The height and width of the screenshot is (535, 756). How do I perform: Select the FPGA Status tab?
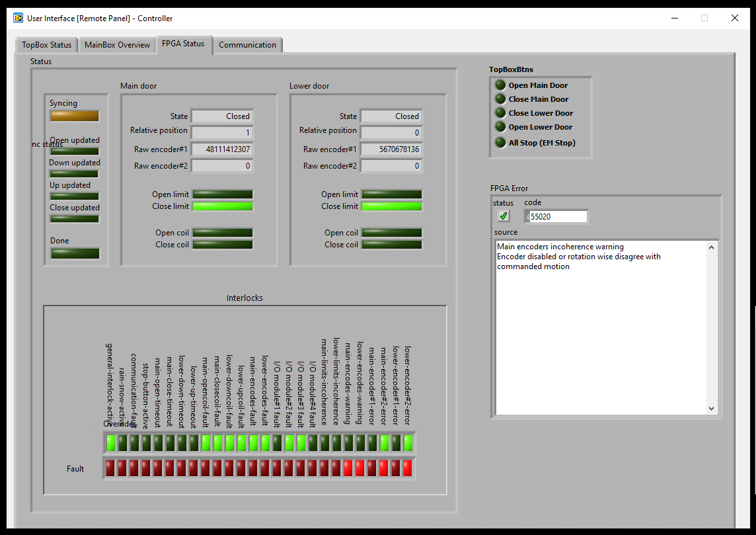[x=183, y=44]
